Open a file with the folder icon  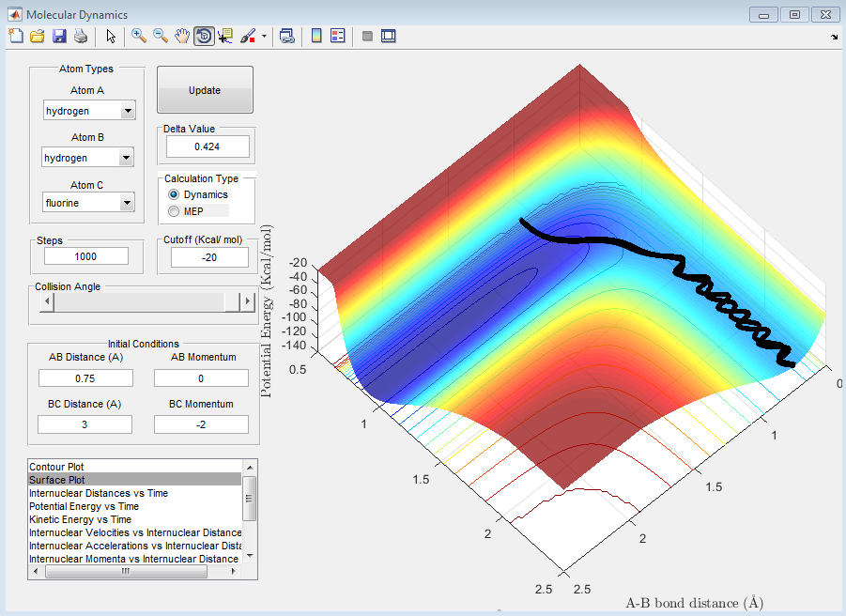pyautogui.click(x=38, y=36)
